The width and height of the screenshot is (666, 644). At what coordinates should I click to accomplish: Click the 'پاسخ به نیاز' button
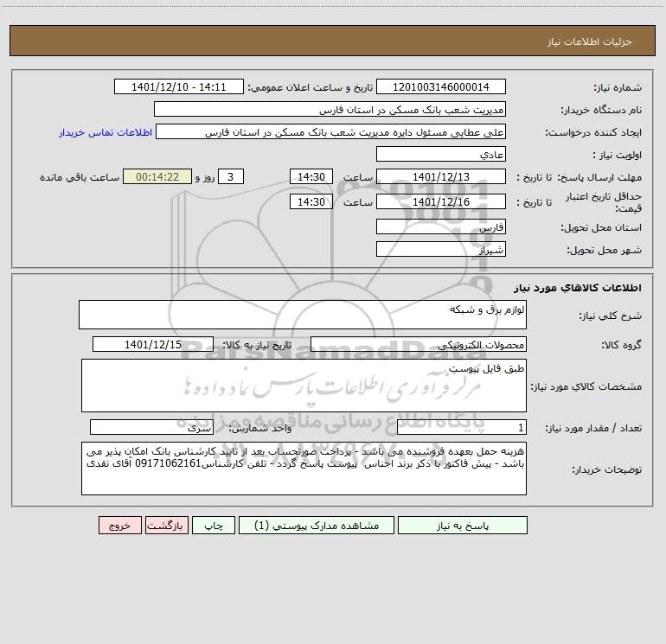463,526
